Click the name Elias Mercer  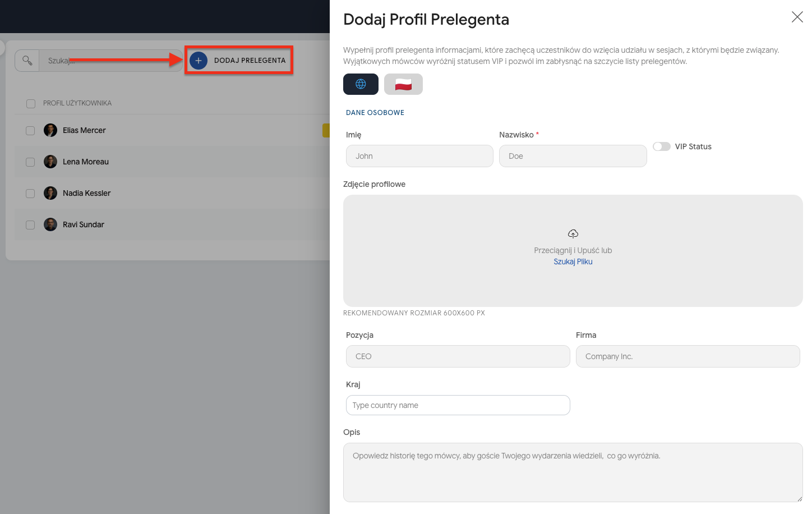tap(84, 130)
